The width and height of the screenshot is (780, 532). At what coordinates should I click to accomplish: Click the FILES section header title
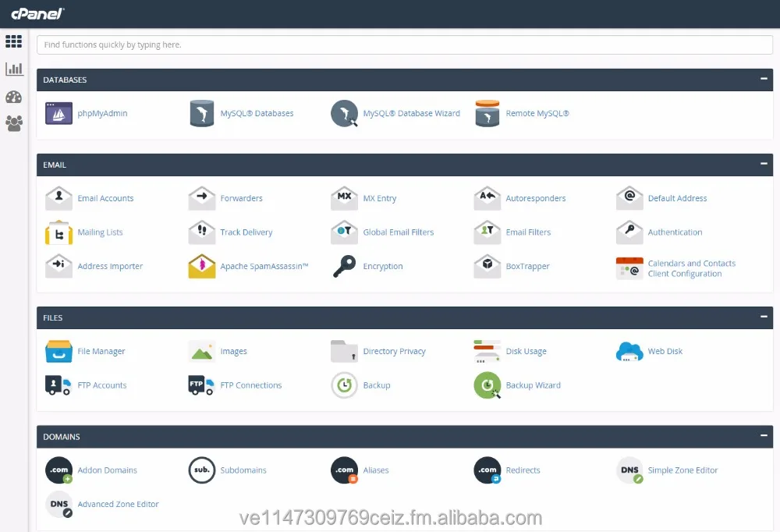(x=53, y=317)
